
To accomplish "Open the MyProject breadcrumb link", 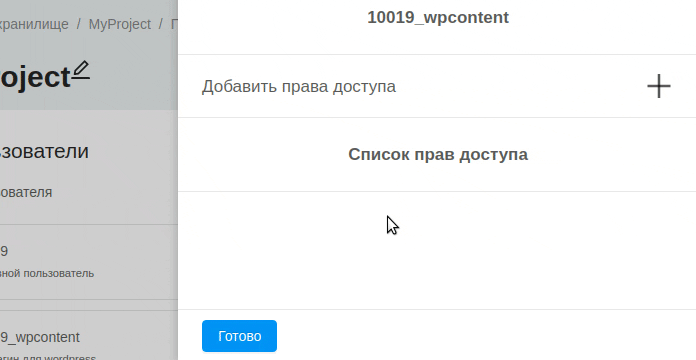I will 120,24.
